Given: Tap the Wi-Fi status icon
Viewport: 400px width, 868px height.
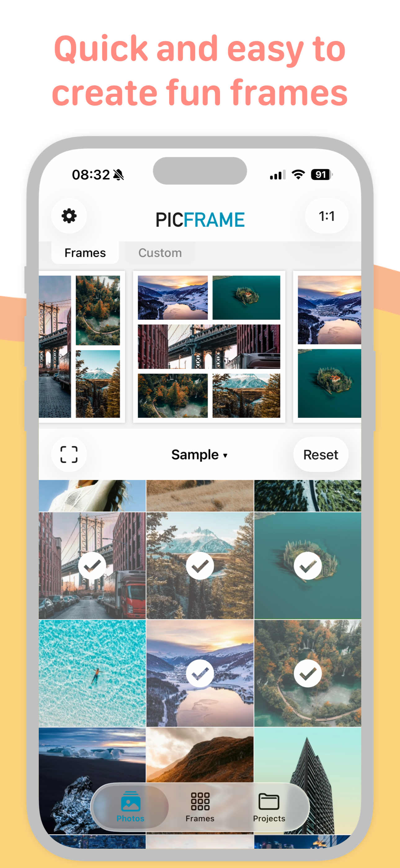Looking at the screenshot, I should [x=298, y=174].
